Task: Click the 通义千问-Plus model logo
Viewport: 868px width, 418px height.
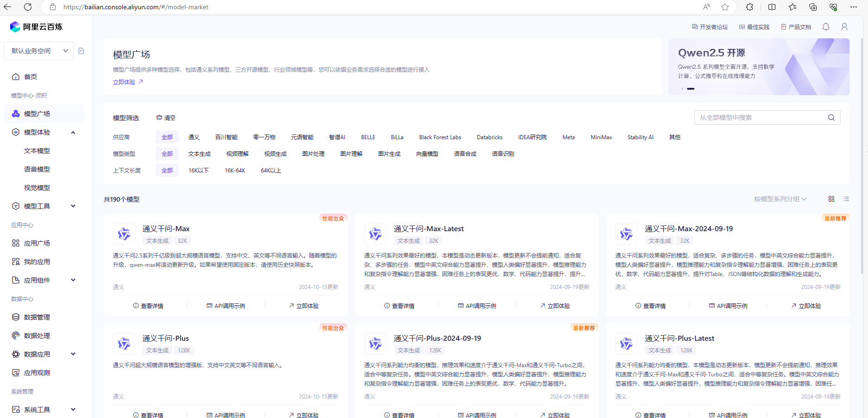Action: click(124, 344)
